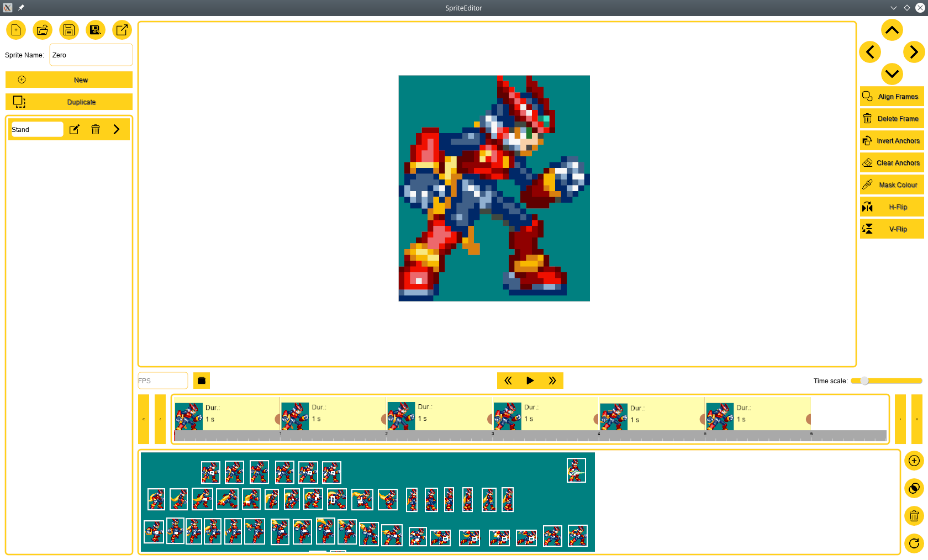Select the first sprite in the top row
The image size is (928, 560).
point(210,473)
